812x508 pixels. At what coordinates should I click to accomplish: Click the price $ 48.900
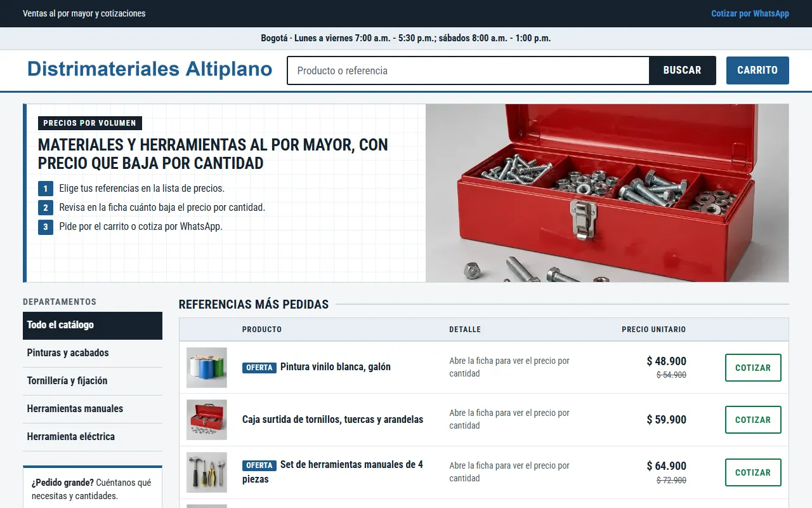pos(666,361)
